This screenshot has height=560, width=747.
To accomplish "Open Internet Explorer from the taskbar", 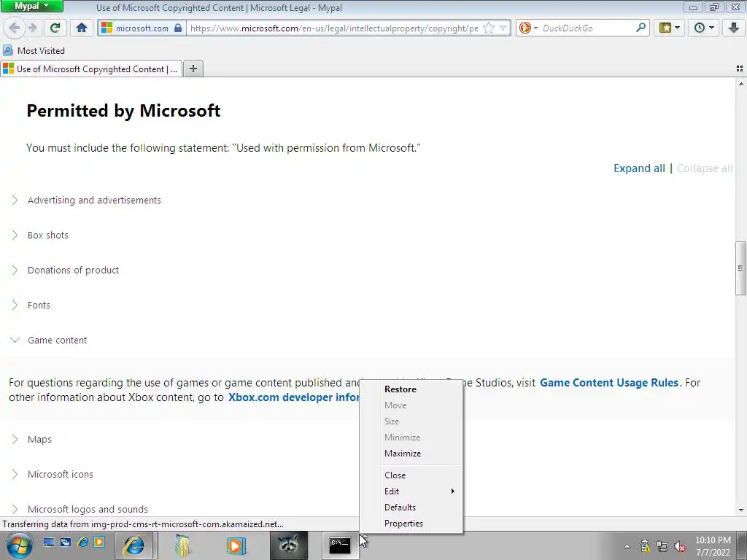I will 134,545.
